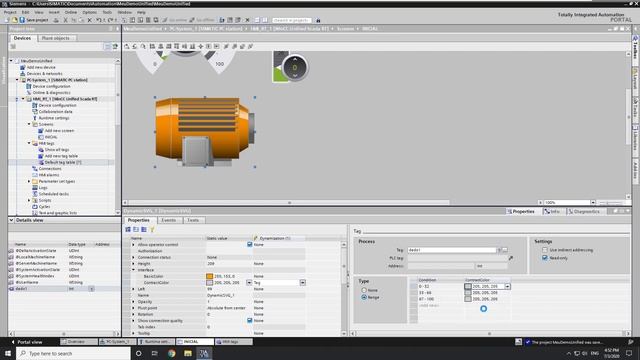Click the open project folder icon
This screenshot has height=360, width=640.
pos(14,20)
